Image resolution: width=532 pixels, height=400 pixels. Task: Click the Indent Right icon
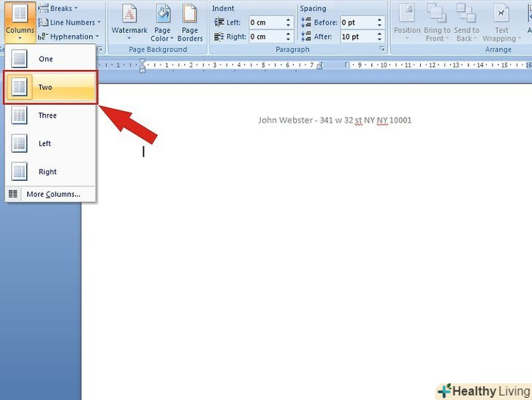[x=219, y=37]
